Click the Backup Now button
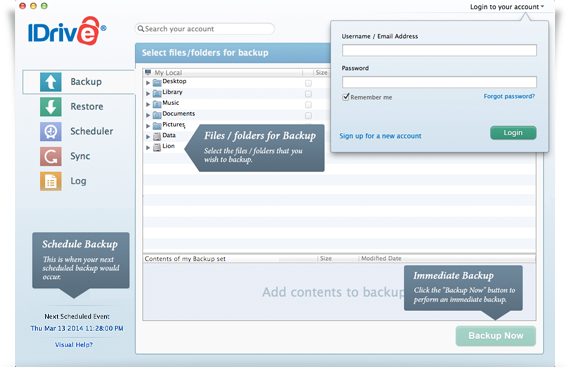The height and width of the screenshot is (367, 570). coord(495,336)
